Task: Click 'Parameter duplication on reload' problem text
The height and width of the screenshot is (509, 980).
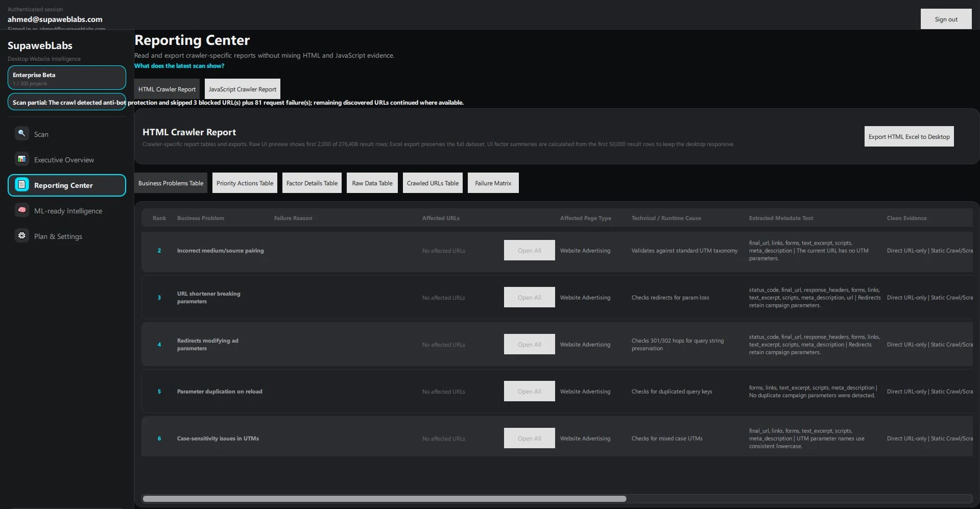Action: tap(220, 392)
